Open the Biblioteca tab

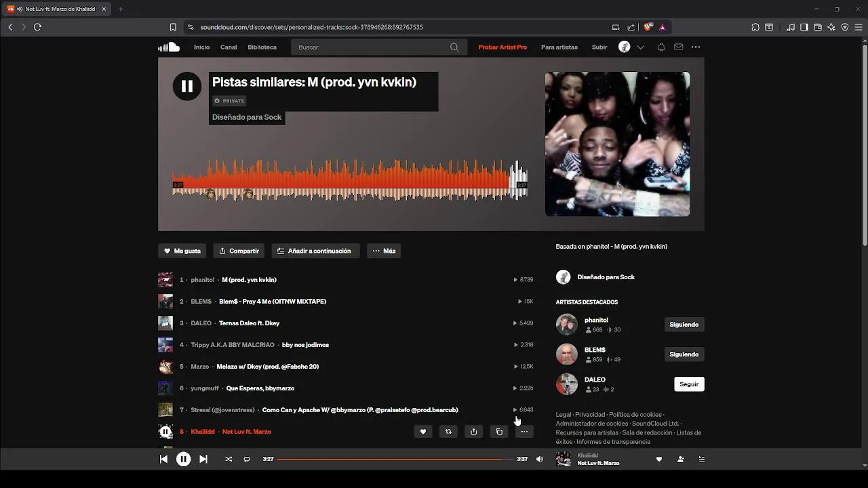pos(262,47)
